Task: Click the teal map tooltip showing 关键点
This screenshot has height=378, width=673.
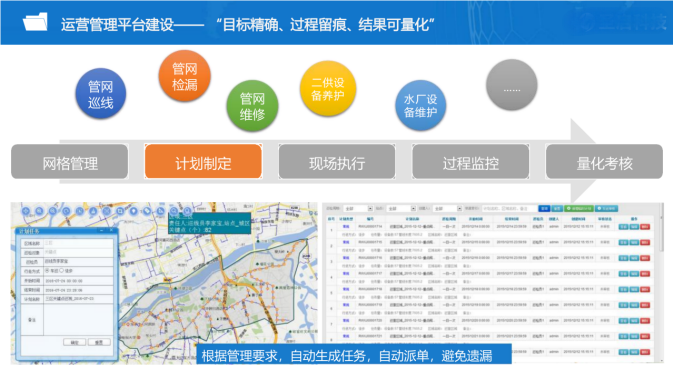Action: click(x=209, y=223)
